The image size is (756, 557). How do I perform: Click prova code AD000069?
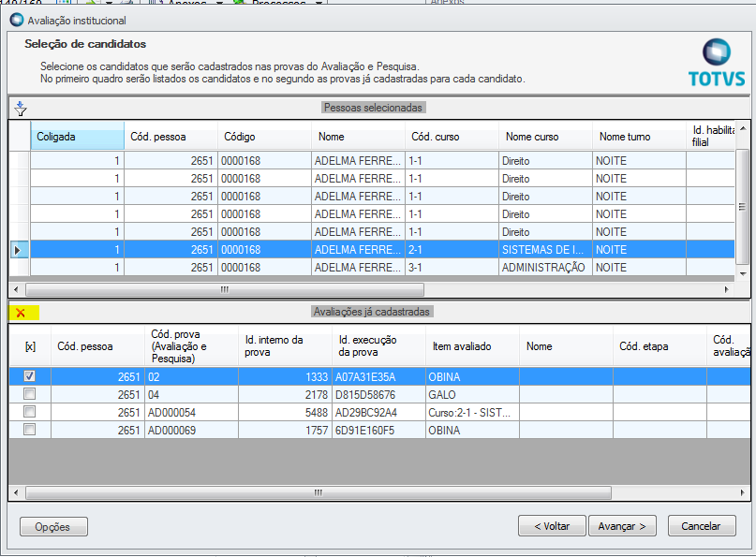191,431
